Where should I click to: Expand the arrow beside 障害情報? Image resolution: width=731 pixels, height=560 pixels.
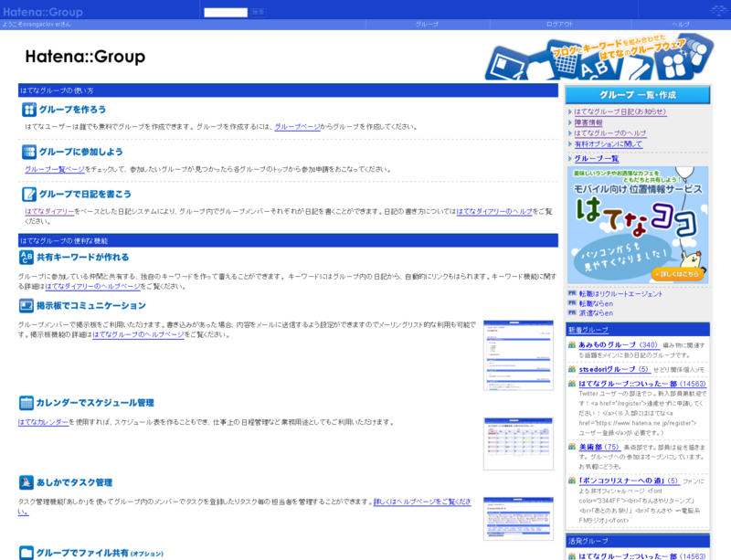coord(569,123)
